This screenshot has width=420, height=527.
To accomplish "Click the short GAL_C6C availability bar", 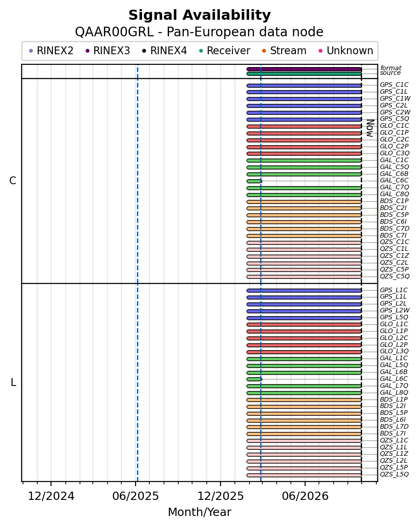I will tap(254, 181).
